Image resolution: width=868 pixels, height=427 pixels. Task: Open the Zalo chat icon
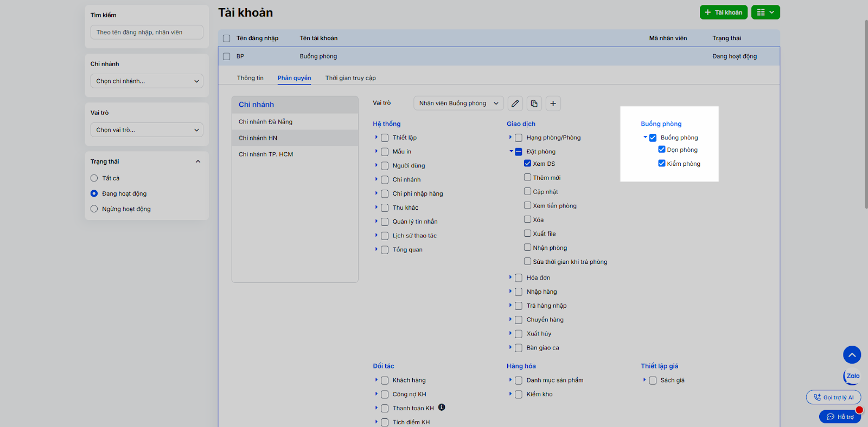(x=852, y=376)
